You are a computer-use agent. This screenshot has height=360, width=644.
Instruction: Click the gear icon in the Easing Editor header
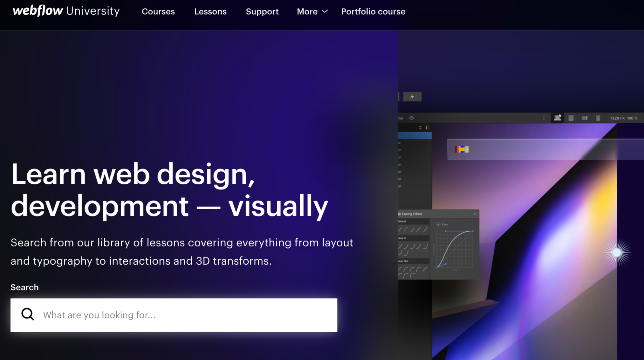point(399,214)
